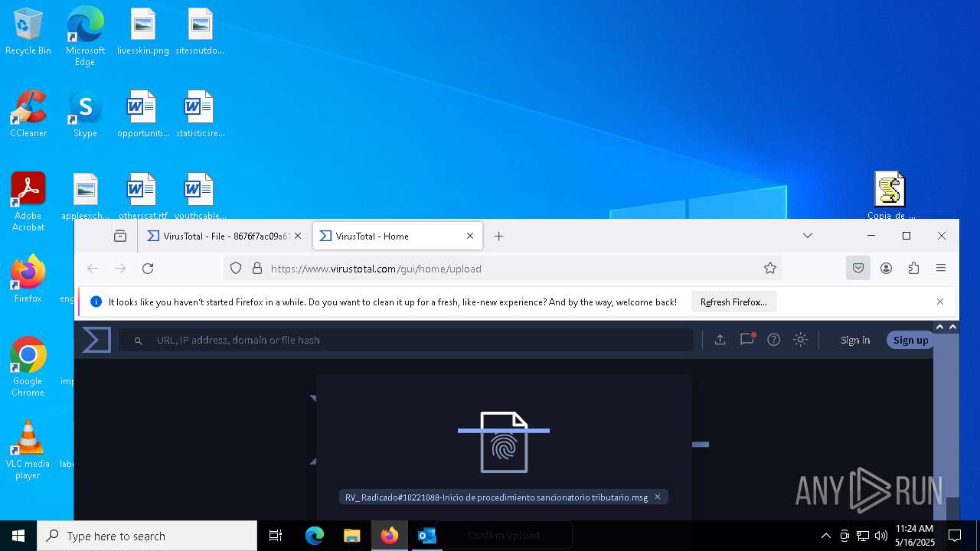This screenshot has height=551, width=980.
Task: Click page scrollbar up arrow
Action: 952,327
